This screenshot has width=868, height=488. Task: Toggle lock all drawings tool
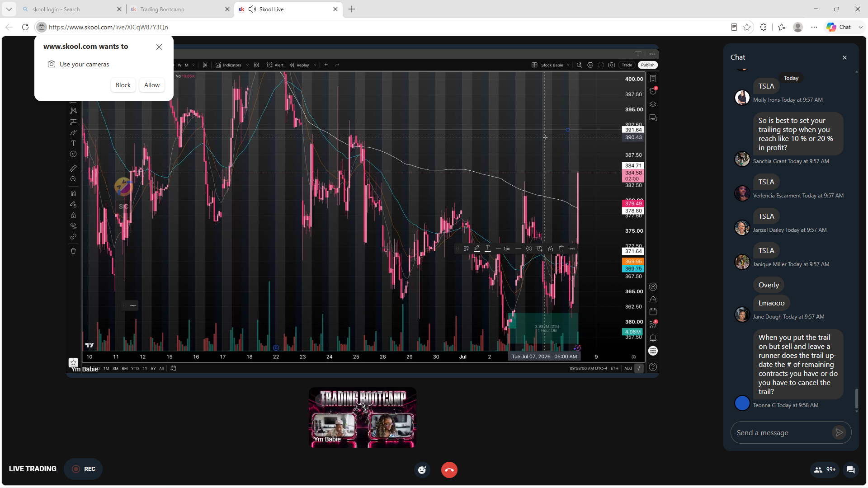pos(73,215)
